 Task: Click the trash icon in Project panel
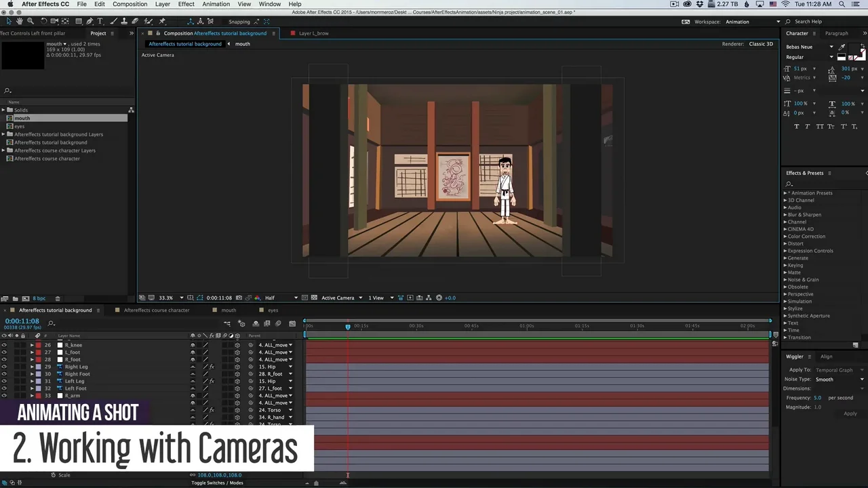pyautogui.click(x=58, y=298)
